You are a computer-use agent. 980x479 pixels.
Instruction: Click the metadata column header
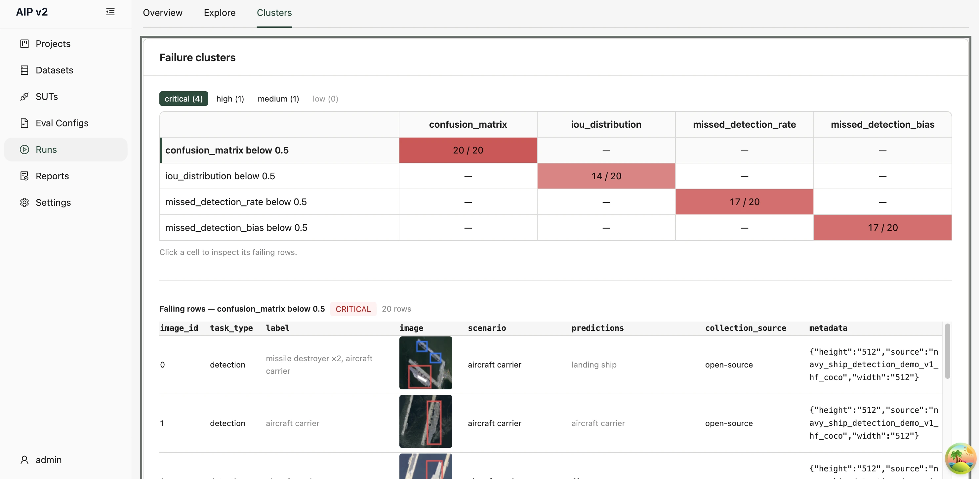coord(828,328)
